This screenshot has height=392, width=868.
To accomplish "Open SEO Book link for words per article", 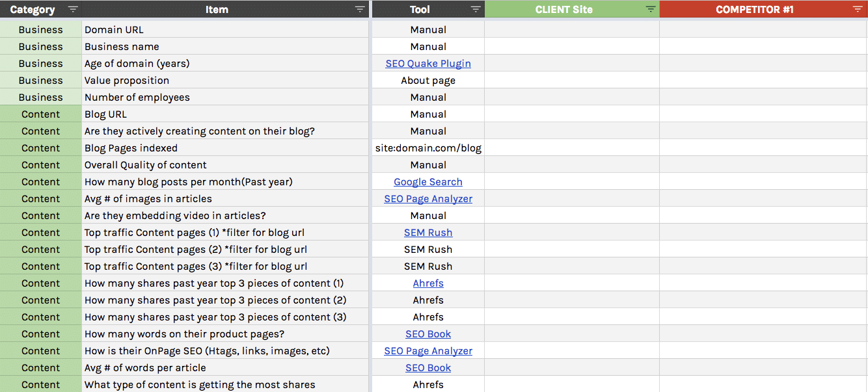I will point(427,367).
